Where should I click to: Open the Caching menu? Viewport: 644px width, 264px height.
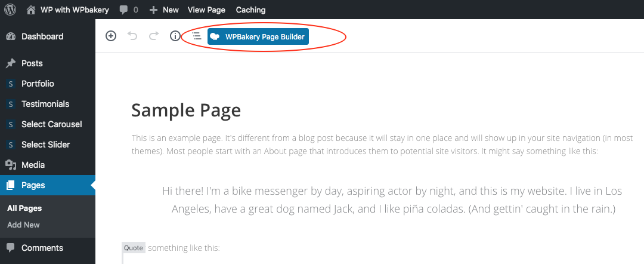pos(250,10)
